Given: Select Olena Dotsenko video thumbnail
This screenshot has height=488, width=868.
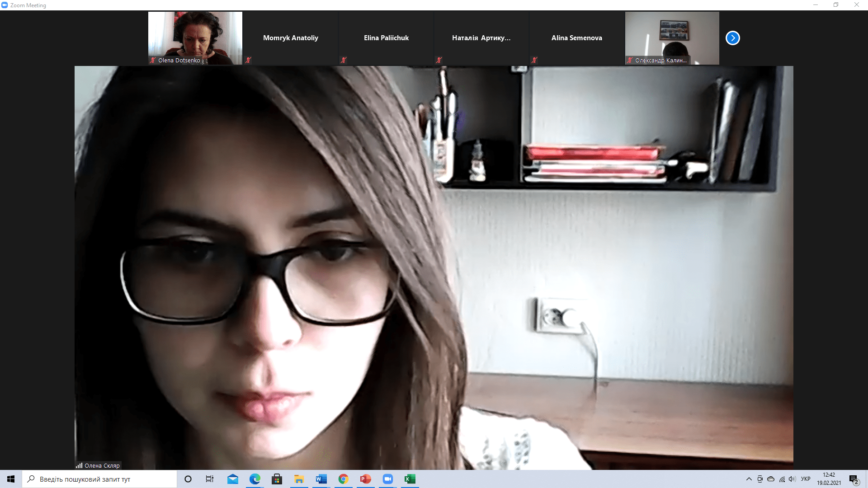Looking at the screenshot, I should pyautogui.click(x=195, y=38).
